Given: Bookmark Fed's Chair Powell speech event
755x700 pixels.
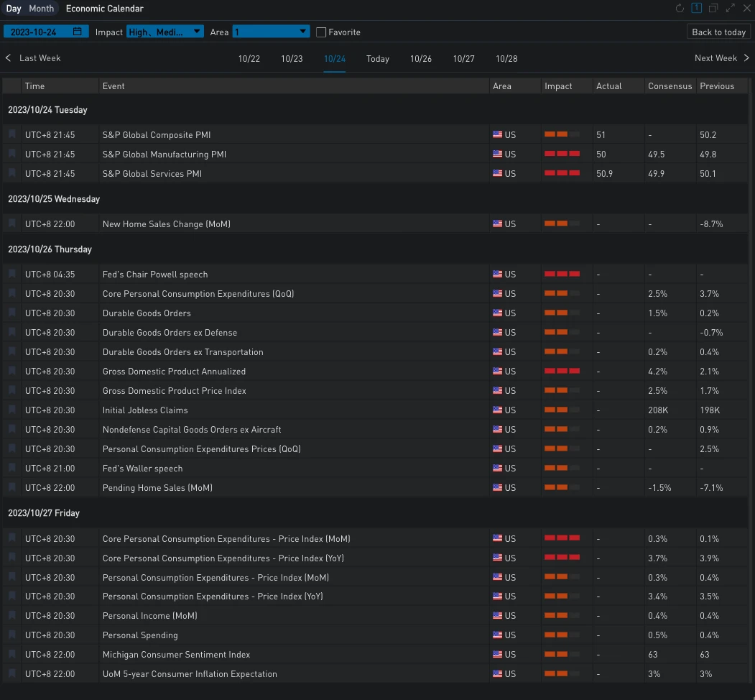Looking at the screenshot, I should pos(12,274).
